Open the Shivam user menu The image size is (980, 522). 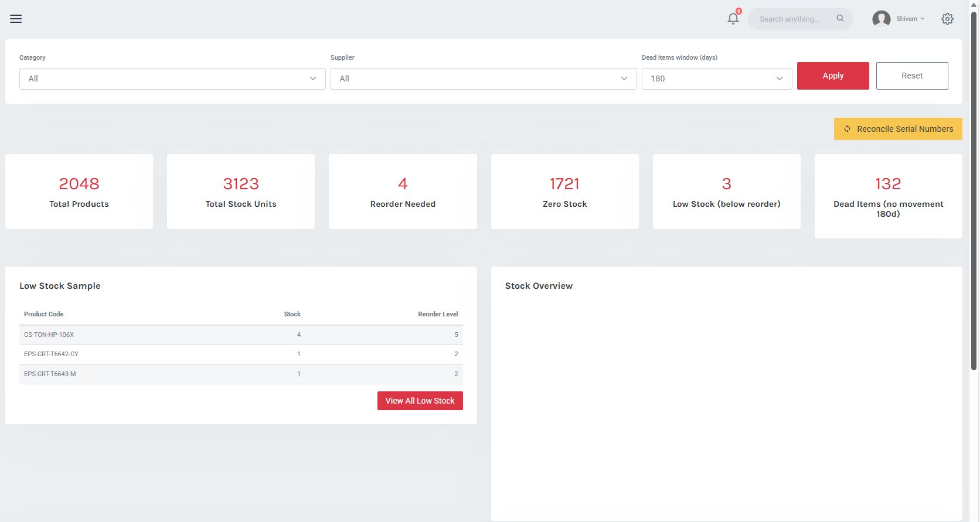910,19
